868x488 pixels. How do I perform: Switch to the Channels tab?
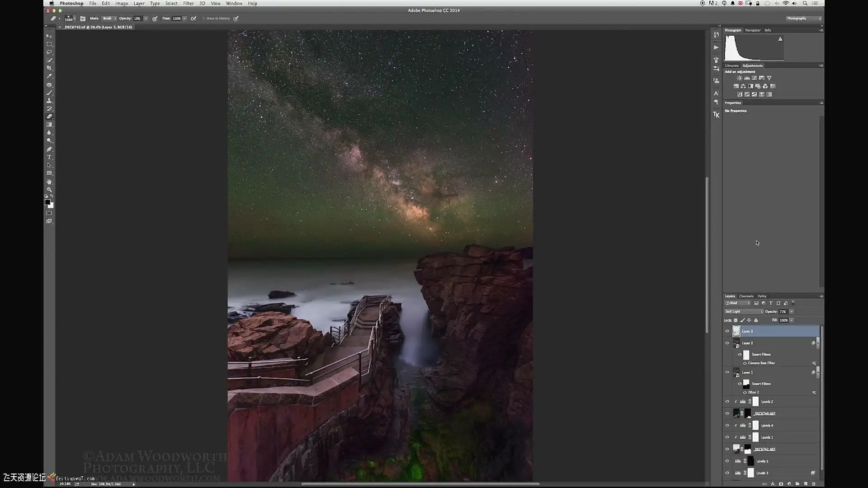tap(746, 296)
